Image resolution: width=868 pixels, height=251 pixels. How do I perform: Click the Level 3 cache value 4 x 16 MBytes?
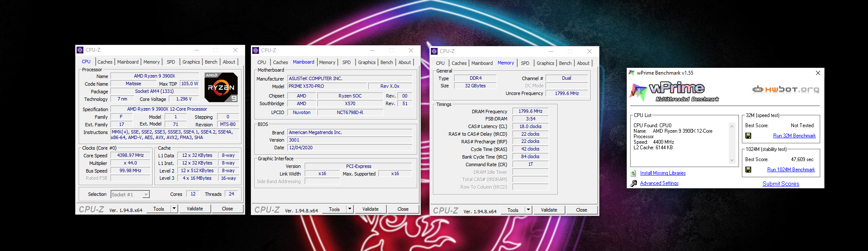click(197, 178)
